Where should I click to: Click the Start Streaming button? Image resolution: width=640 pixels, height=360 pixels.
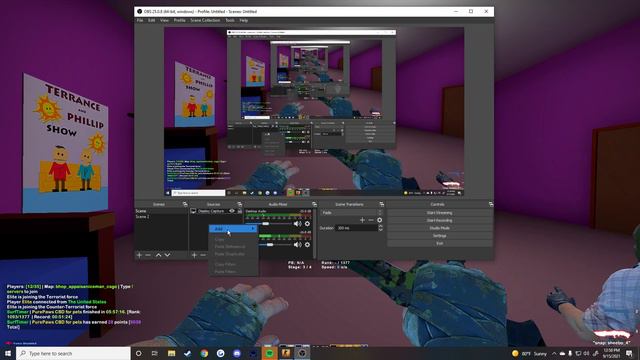tap(440, 213)
